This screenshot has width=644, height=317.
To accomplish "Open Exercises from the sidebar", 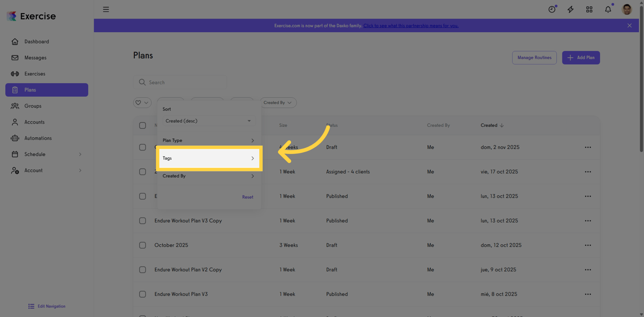I will tap(35, 74).
